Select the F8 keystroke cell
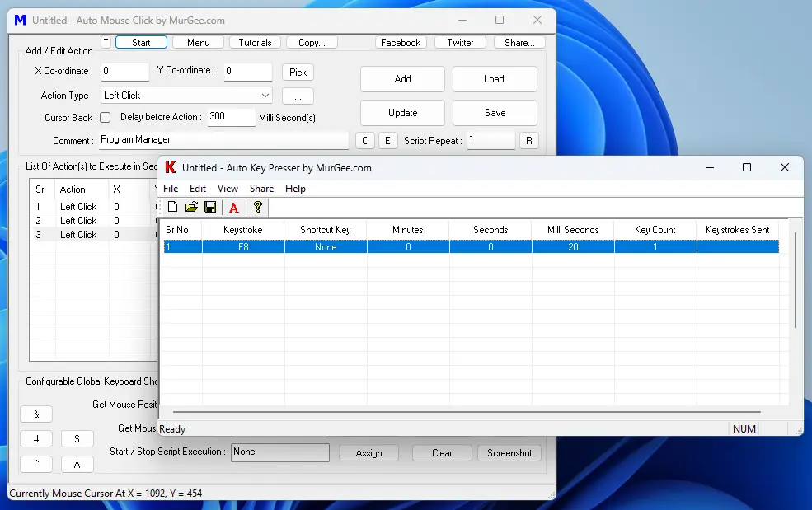The height and width of the screenshot is (510, 812). (x=243, y=247)
